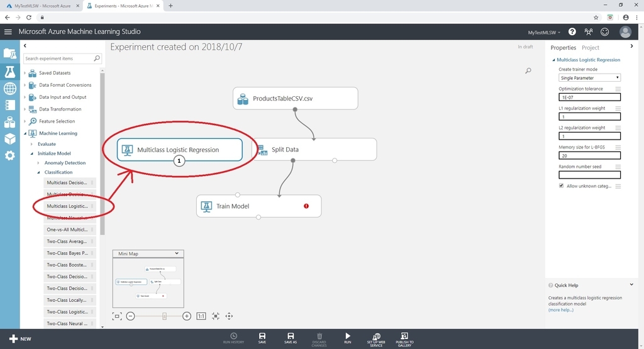Click the Run History button
The image size is (644, 349).
(x=233, y=338)
